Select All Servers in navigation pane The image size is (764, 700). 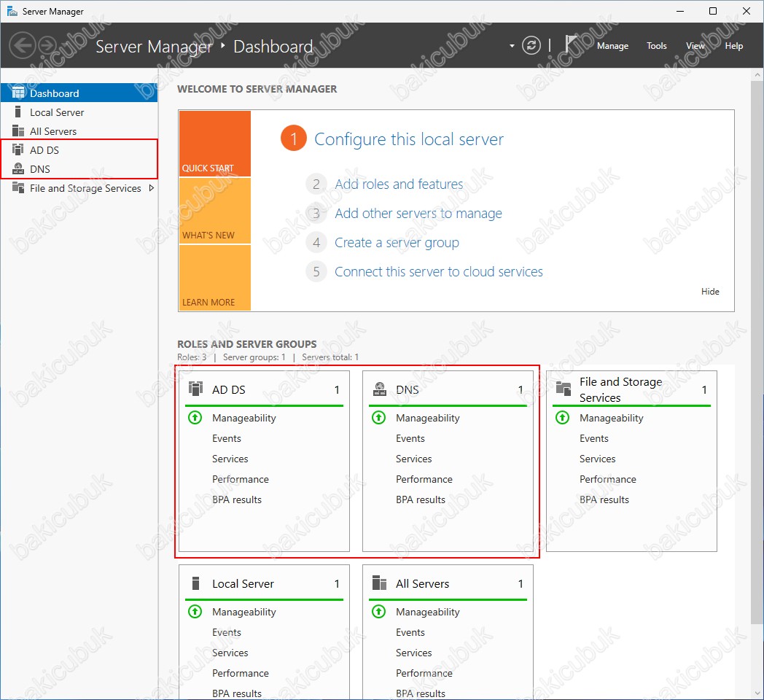pos(79,131)
